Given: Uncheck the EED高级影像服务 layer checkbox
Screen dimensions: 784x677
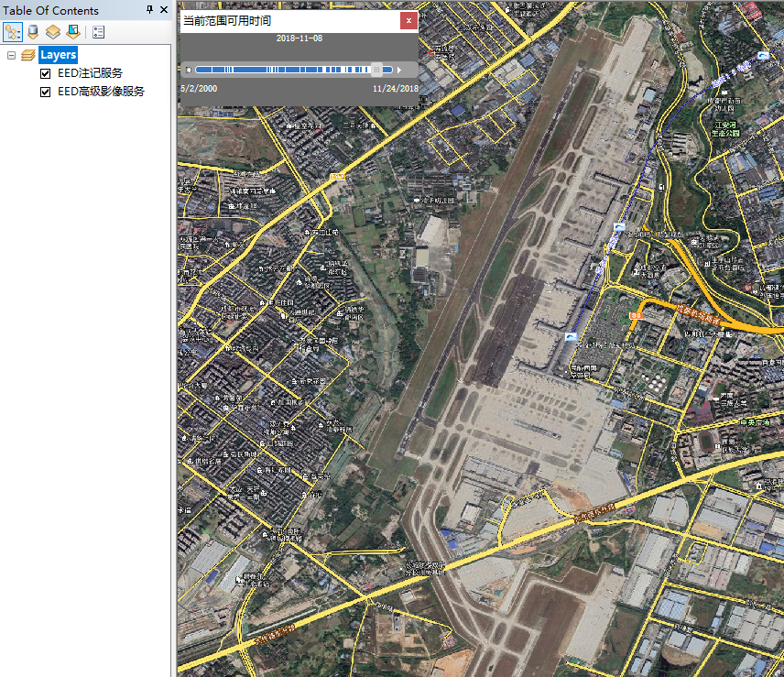Looking at the screenshot, I should coord(46,92).
